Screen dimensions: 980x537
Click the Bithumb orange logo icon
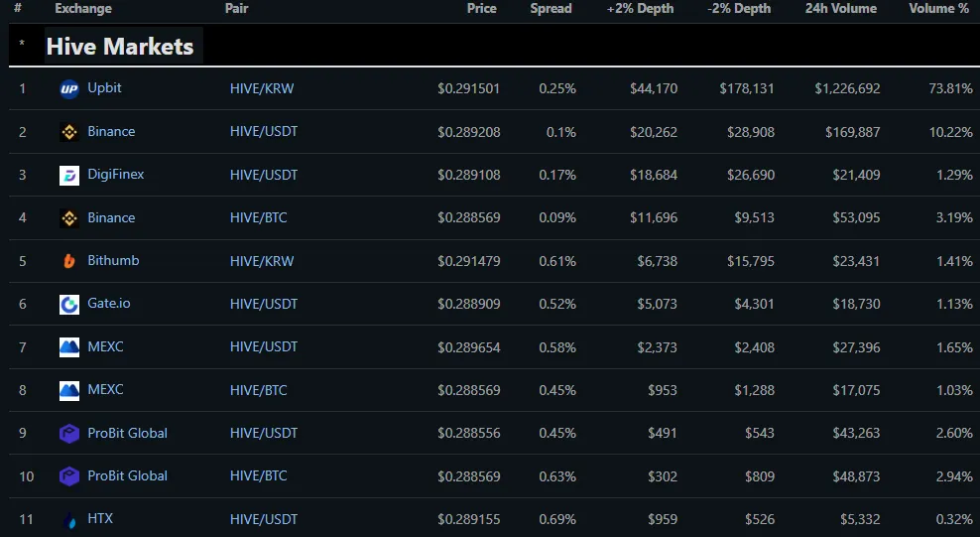click(x=69, y=261)
